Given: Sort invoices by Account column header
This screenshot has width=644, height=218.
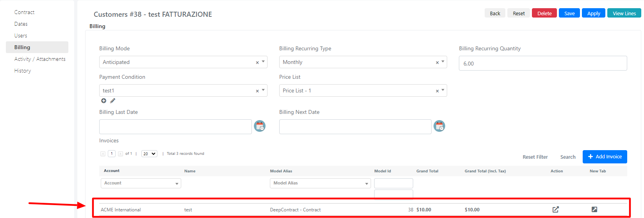Looking at the screenshot, I should click(x=112, y=171).
